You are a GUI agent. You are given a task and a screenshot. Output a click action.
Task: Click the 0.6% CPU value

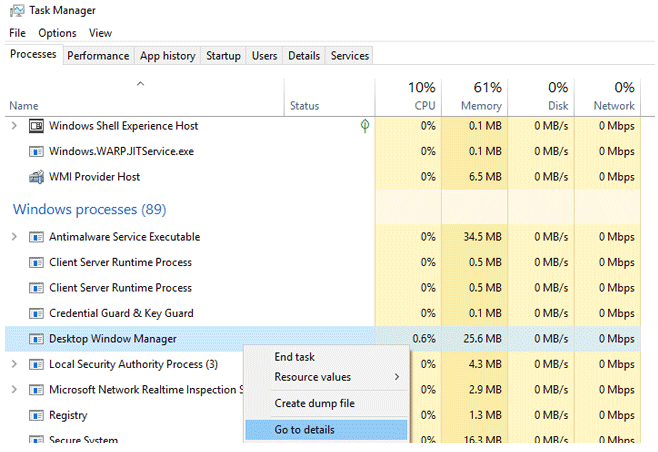[x=424, y=339]
